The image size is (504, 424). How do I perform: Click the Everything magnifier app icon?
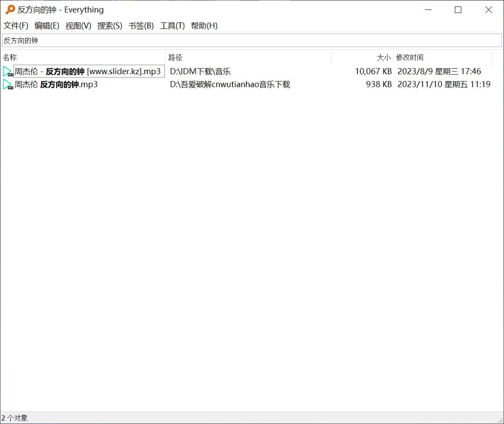pyautogui.click(x=10, y=10)
